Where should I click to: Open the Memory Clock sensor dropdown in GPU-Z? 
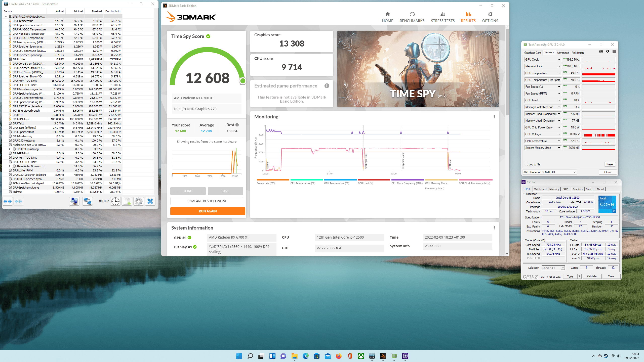(x=559, y=66)
